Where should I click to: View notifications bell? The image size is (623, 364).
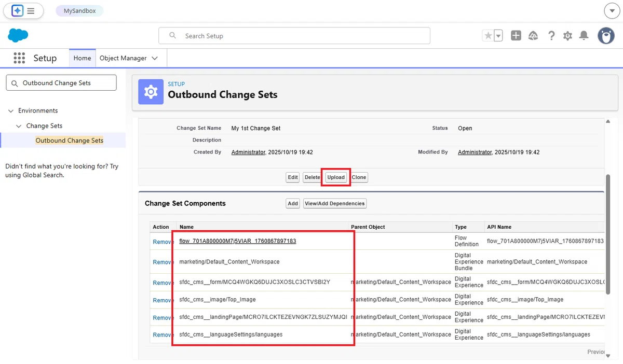(x=584, y=35)
